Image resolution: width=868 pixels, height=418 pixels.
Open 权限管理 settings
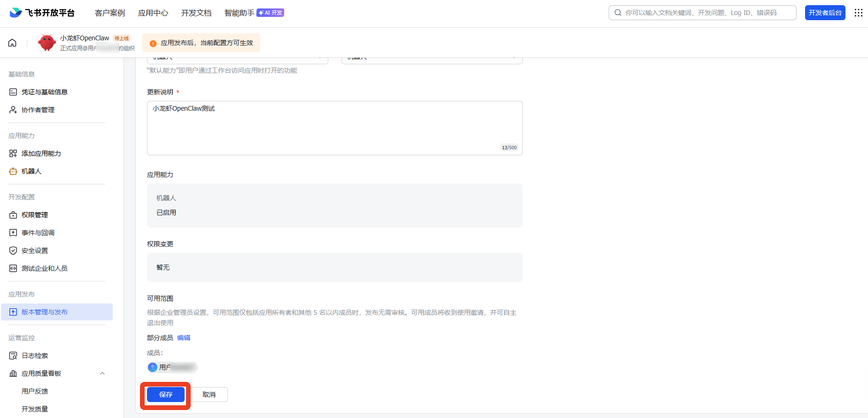click(x=34, y=215)
